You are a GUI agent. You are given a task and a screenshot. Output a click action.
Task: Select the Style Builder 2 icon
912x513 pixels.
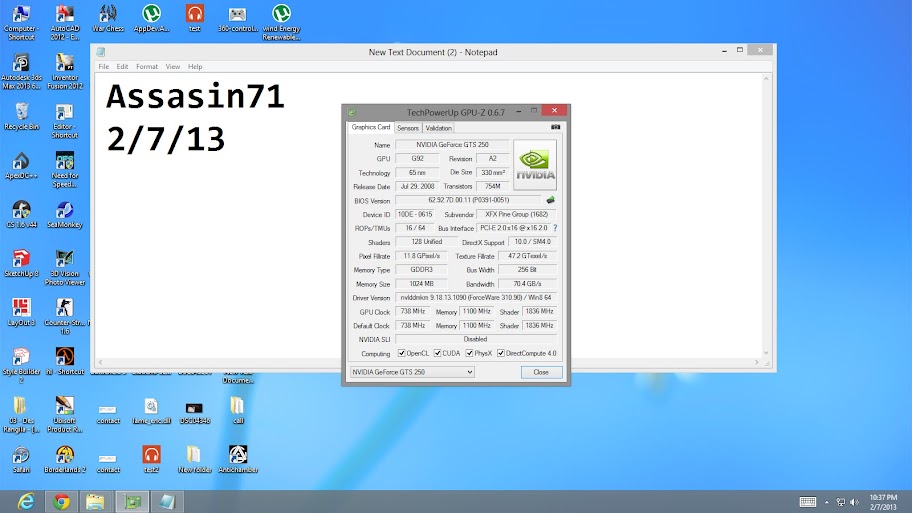click(22, 365)
